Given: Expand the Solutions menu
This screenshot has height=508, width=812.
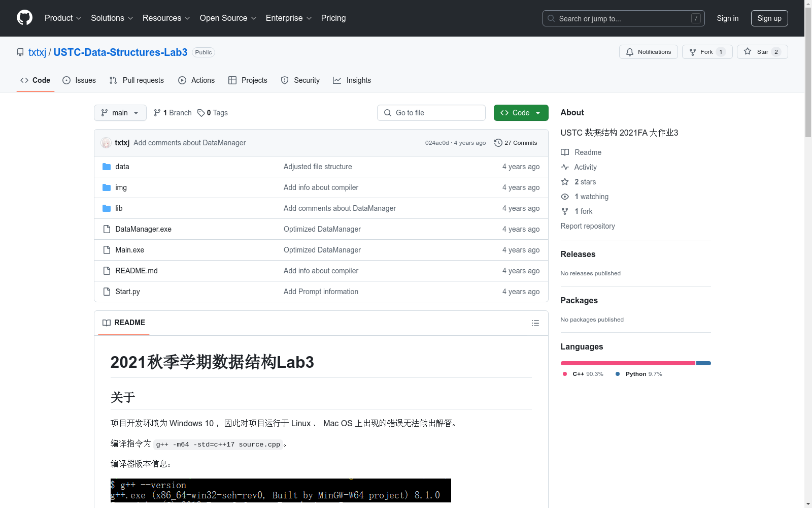Looking at the screenshot, I should click(x=112, y=18).
